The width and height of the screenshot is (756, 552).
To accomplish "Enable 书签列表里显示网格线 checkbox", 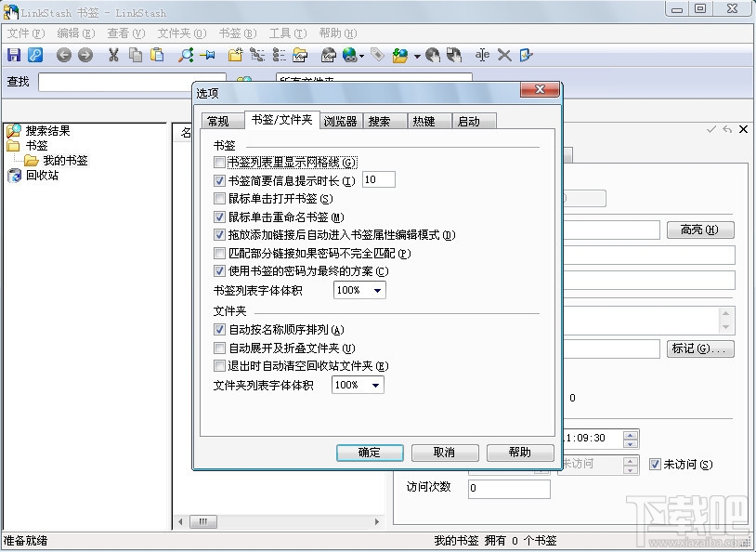I will coord(219,161).
